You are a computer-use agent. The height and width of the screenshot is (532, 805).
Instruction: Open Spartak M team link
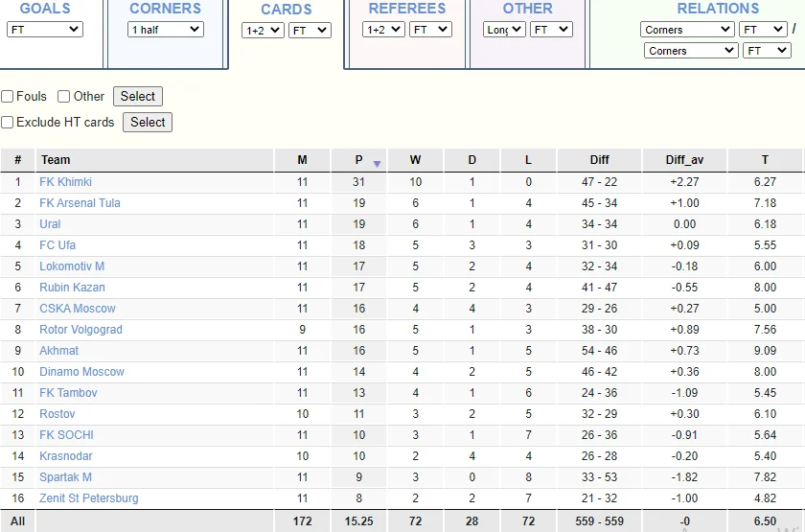pyautogui.click(x=66, y=476)
